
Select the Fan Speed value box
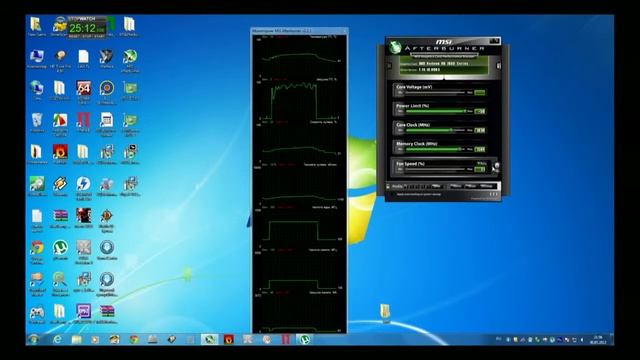pos(480,169)
